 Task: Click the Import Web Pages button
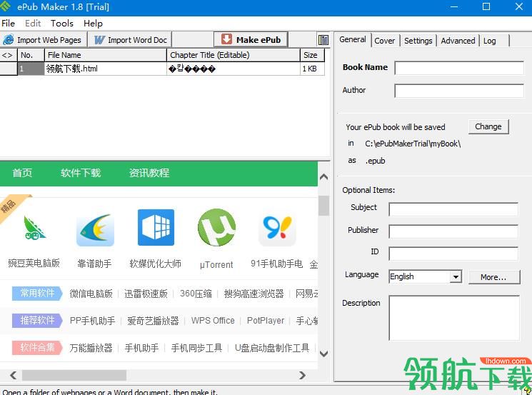[44, 40]
